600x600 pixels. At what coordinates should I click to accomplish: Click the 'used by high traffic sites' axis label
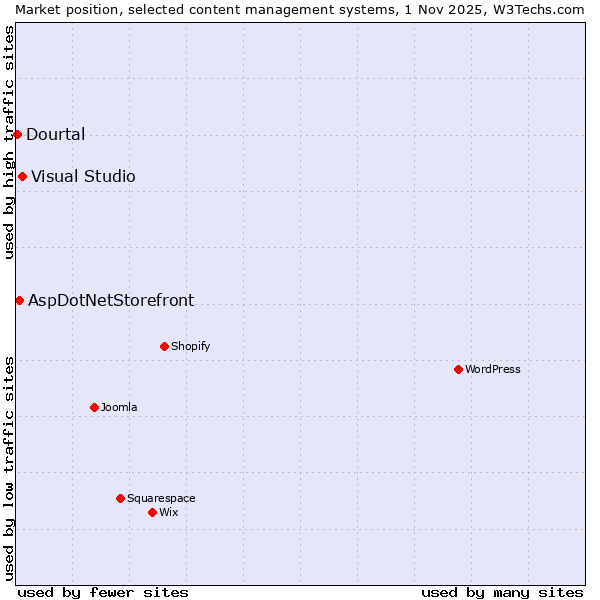[9, 142]
